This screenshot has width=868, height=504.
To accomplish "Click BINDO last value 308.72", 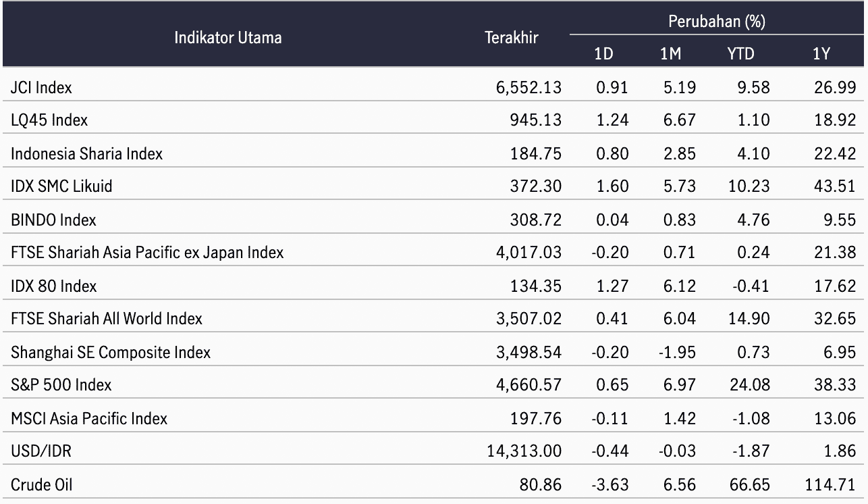I will (x=537, y=220).
